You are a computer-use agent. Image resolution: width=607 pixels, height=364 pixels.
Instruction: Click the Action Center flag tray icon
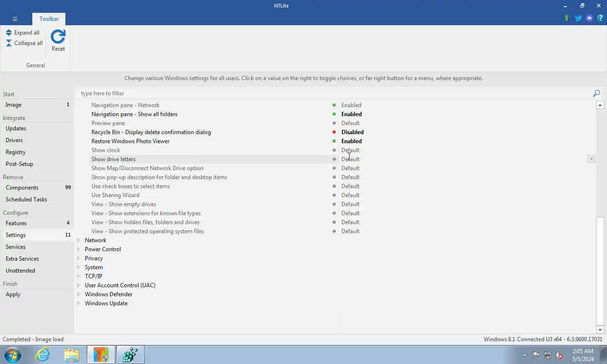click(536, 355)
